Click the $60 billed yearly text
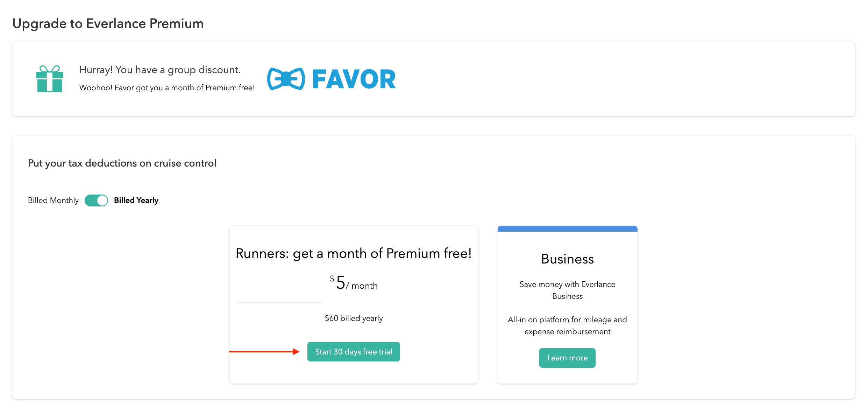The height and width of the screenshot is (401, 868). [x=354, y=318]
